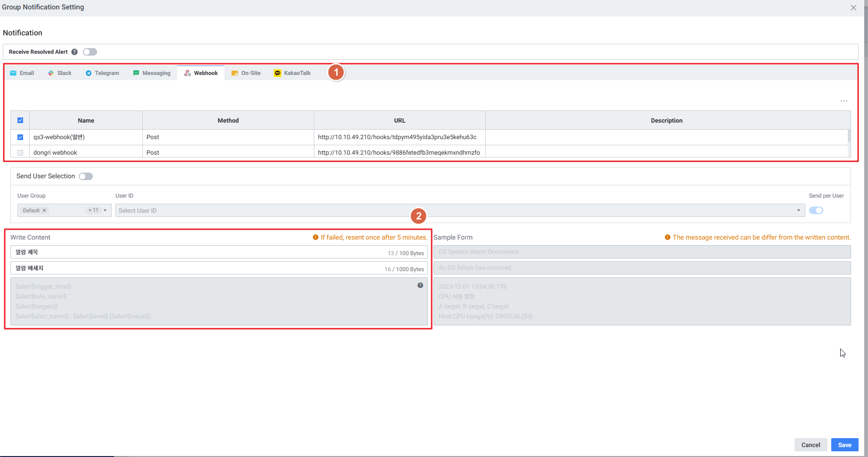Check the dongri webhook row checkbox

pos(20,153)
